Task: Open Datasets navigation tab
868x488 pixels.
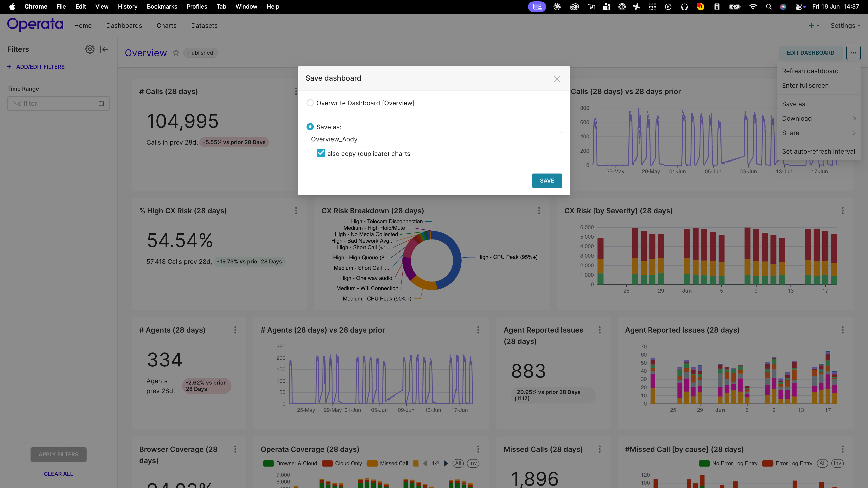Action: coord(204,26)
